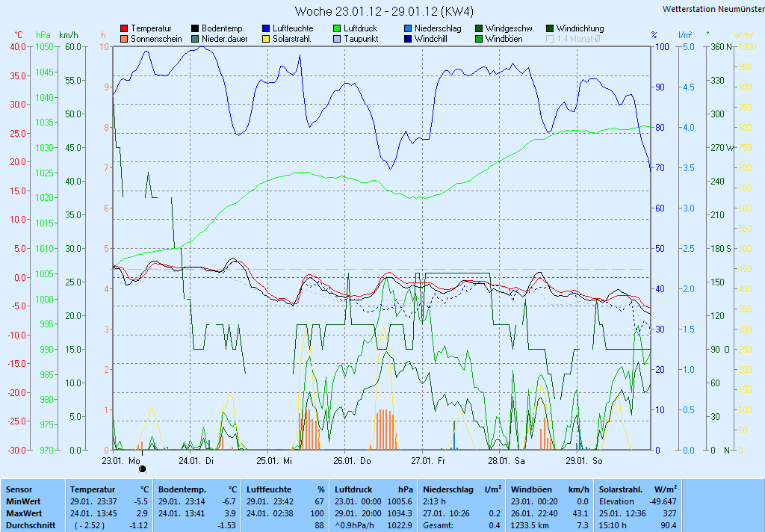Click the Luftfeuchte column header in table
Image resolution: width=765 pixels, height=532 pixels.
(x=269, y=489)
